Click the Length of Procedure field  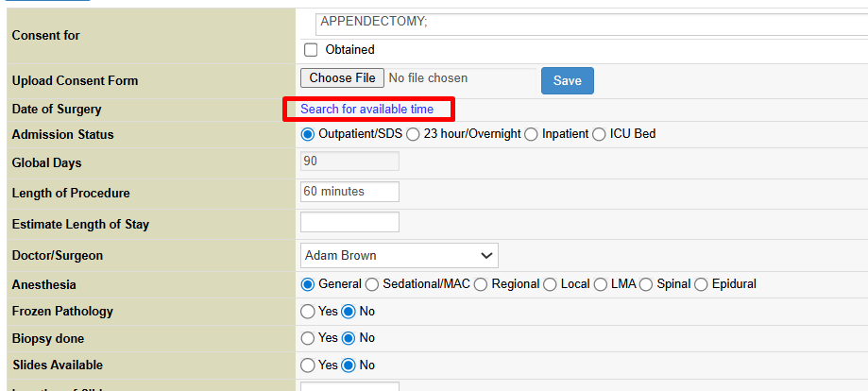[x=349, y=192]
